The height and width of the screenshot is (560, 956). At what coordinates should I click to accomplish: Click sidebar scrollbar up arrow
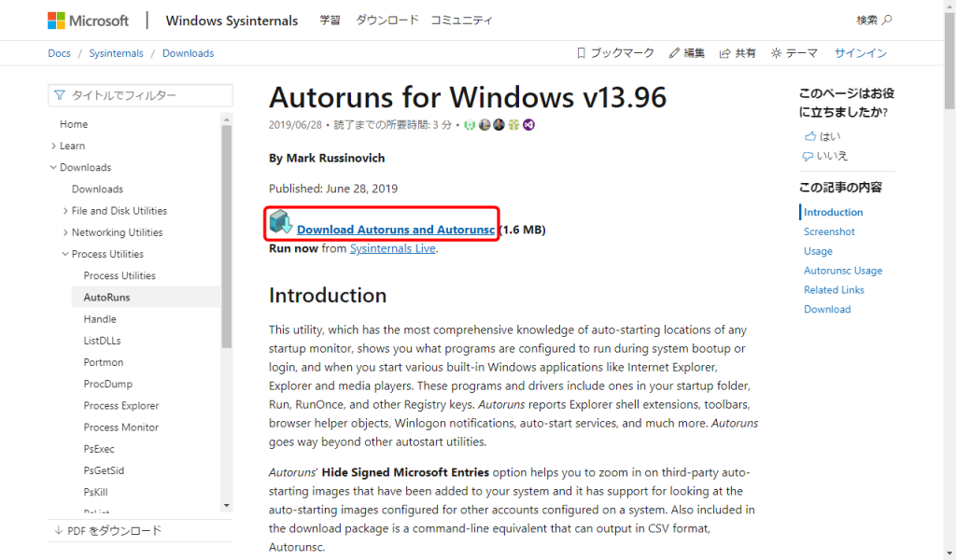coord(227,119)
